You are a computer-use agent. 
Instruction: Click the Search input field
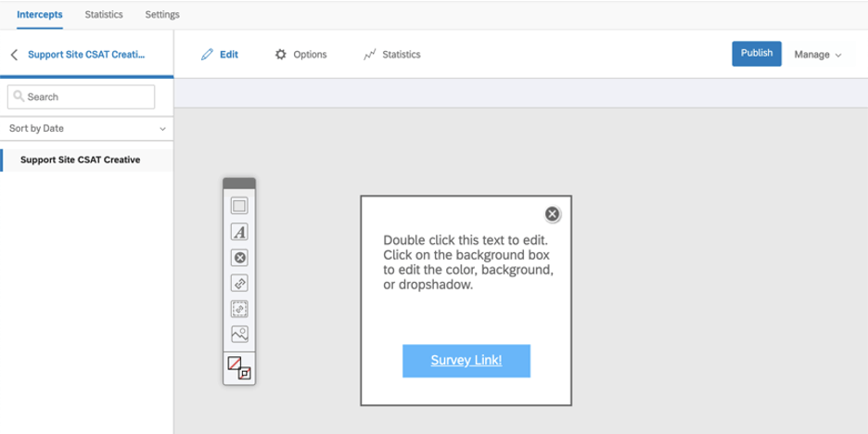coord(82,96)
